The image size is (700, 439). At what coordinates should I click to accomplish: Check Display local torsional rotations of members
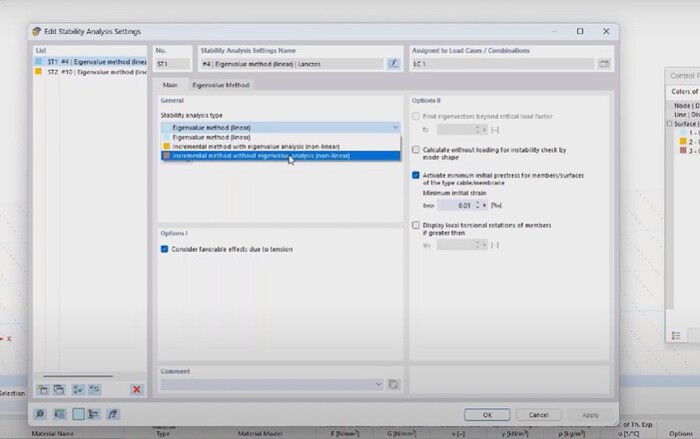[416, 226]
